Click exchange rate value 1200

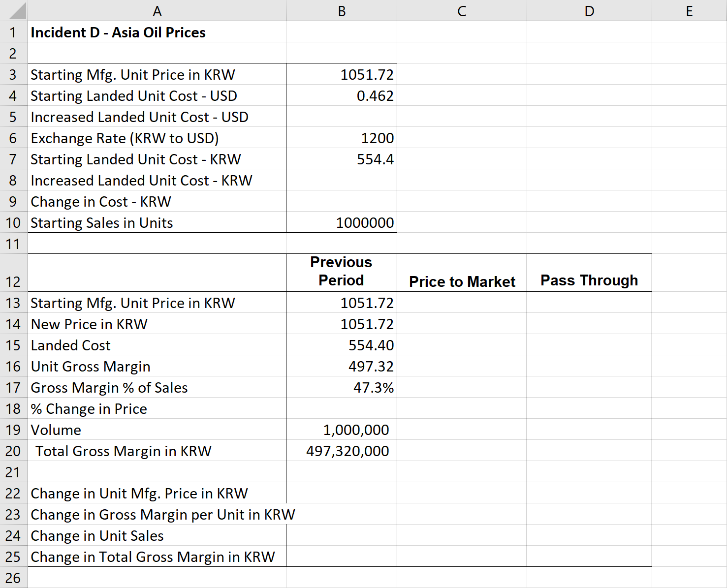click(378, 138)
